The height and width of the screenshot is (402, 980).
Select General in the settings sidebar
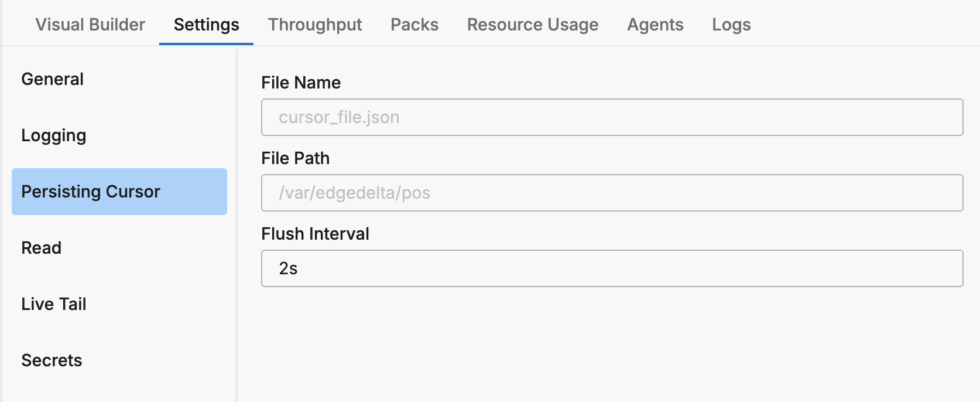coord(53,79)
